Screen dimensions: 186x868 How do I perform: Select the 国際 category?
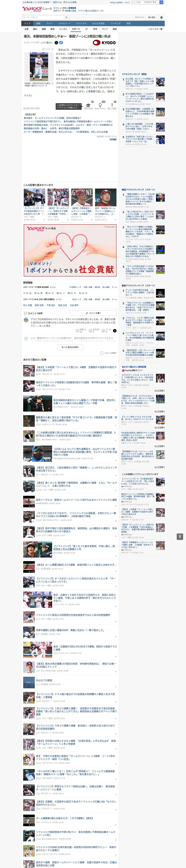point(44,29)
